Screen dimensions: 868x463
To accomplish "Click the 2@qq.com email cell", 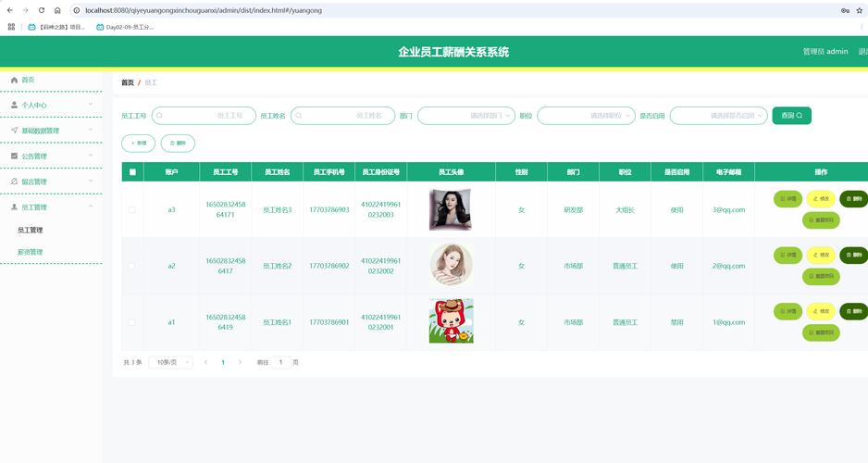I will (x=728, y=266).
